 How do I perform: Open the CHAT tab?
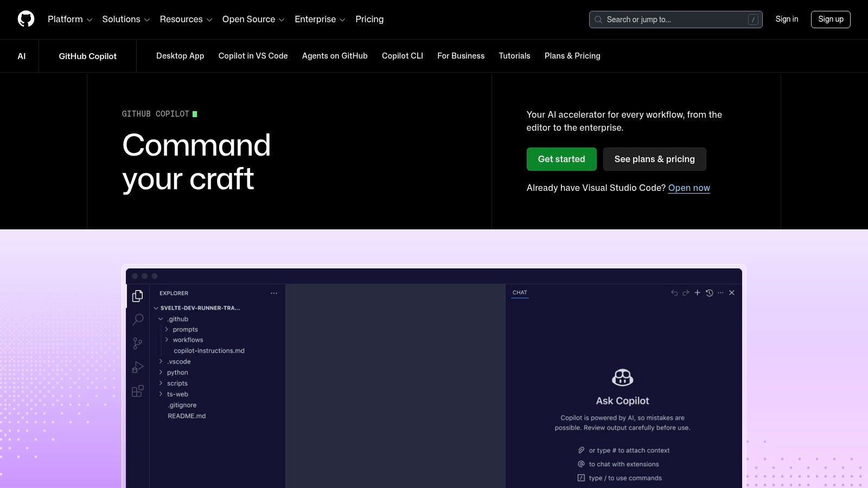pos(520,293)
